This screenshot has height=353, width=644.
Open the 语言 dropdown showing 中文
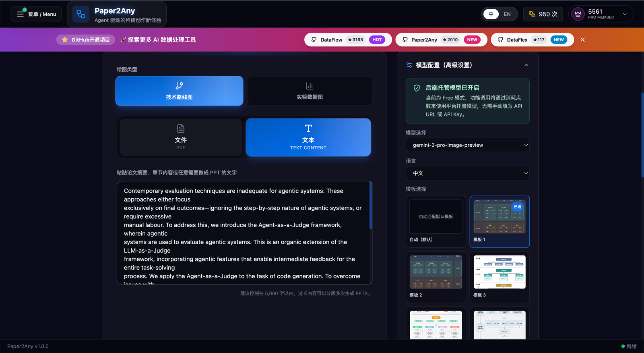pyautogui.click(x=467, y=173)
